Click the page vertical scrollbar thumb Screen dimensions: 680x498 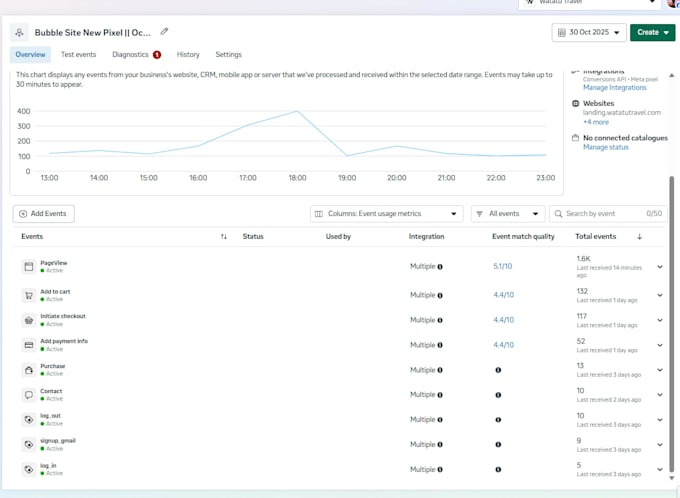click(x=672, y=323)
